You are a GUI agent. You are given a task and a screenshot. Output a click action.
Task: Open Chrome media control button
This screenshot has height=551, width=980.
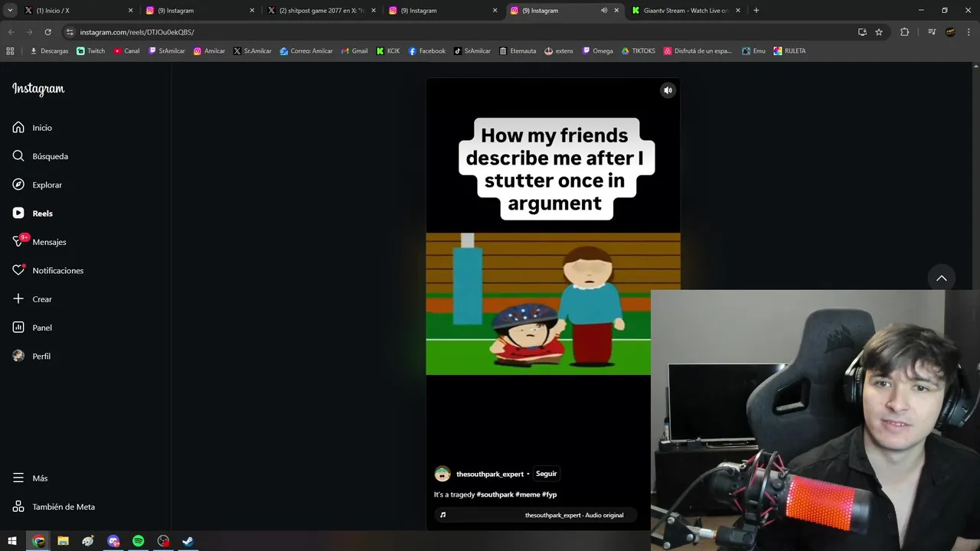(x=932, y=32)
